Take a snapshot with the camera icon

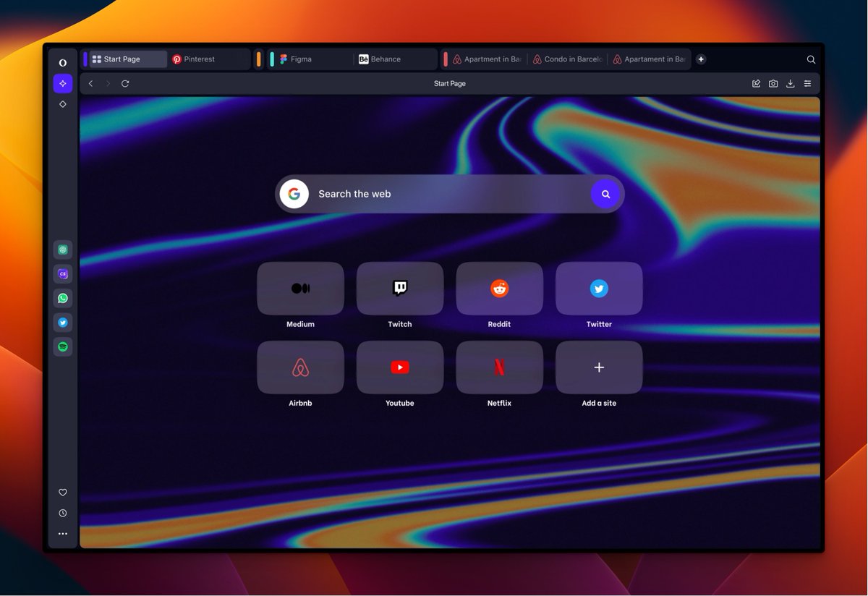tap(773, 83)
